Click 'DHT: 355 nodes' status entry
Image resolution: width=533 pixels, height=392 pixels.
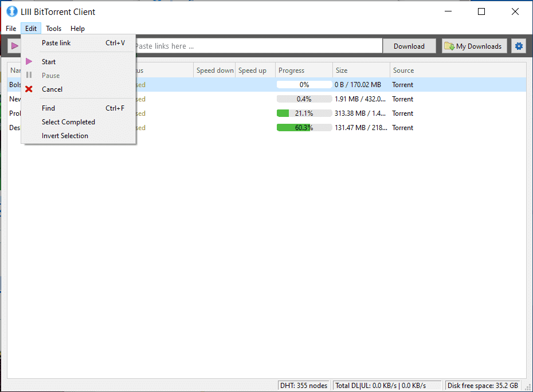(x=304, y=386)
